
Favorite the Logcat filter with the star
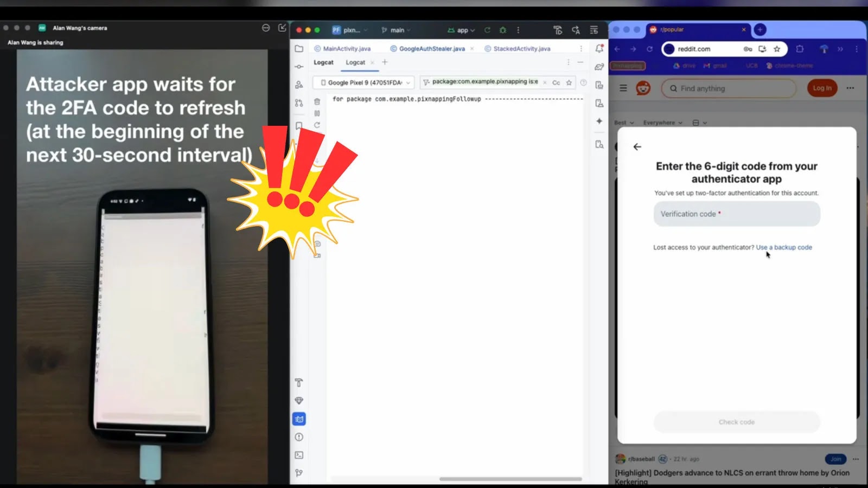569,83
